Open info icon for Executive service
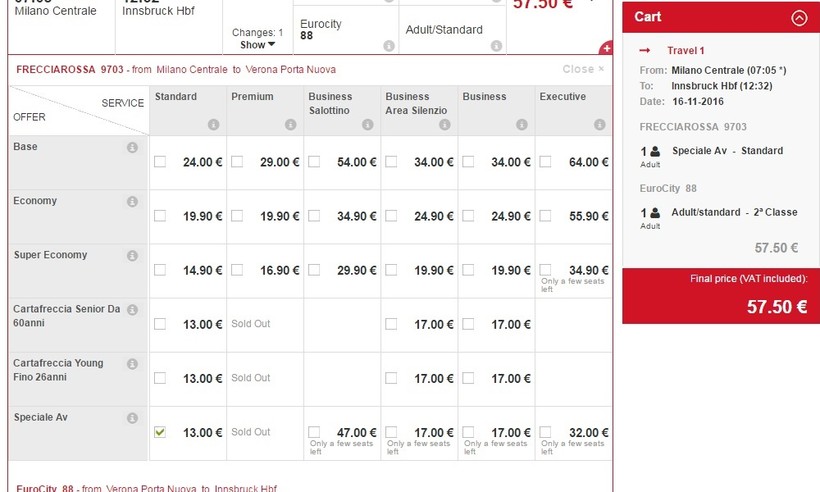The width and height of the screenshot is (820, 492). point(599,124)
